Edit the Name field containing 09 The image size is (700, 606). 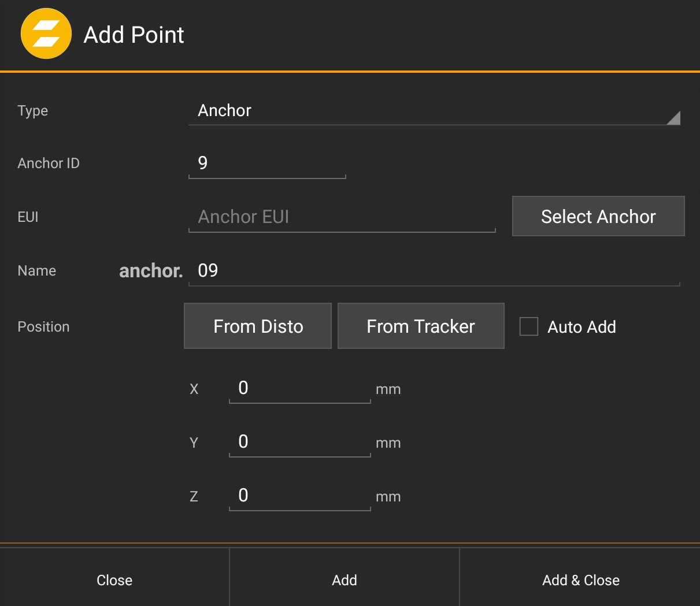point(434,271)
